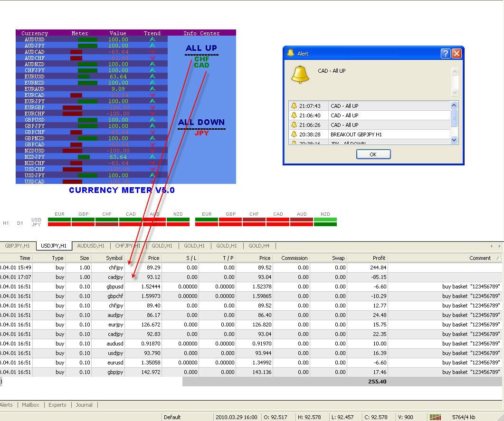Click the OK button in Alert dialog
Viewport: 504px width, 421px height.
[373, 154]
